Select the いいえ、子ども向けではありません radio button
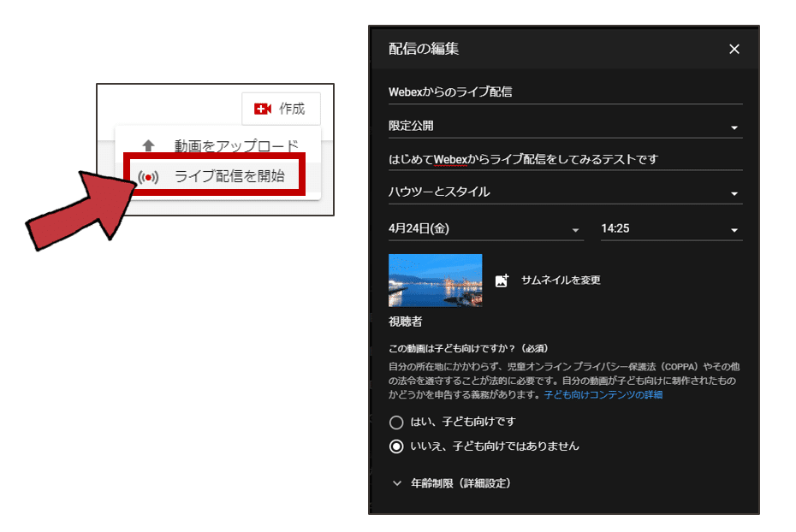The height and width of the screenshot is (532, 796). pyautogui.click(x=395, y=446)
